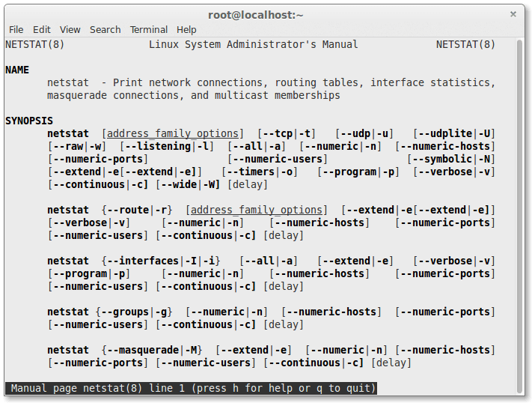
Task: Click the Linux System Administrator's Manual header
Action: point(254,44)
